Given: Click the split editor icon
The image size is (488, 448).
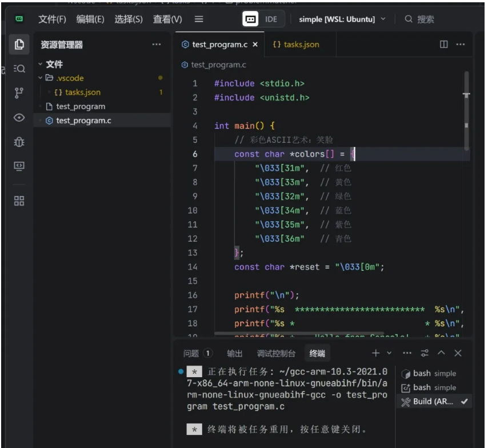Looking at the screenshot, I should pos(443,45).
